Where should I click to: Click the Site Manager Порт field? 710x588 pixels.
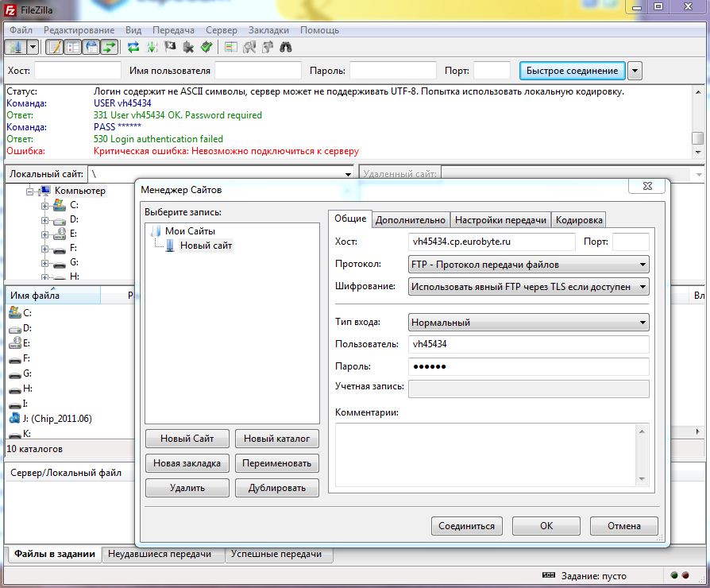pyautogui.click(x=631, y=242)
